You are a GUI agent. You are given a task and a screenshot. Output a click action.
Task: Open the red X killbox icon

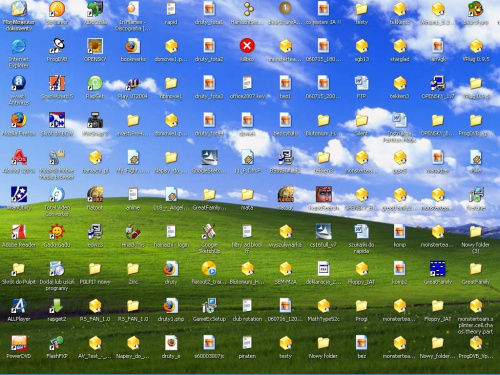point(247,46)
